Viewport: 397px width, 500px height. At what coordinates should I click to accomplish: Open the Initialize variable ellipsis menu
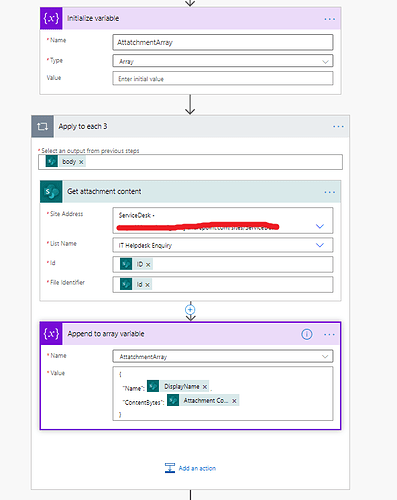click(330, 19)
